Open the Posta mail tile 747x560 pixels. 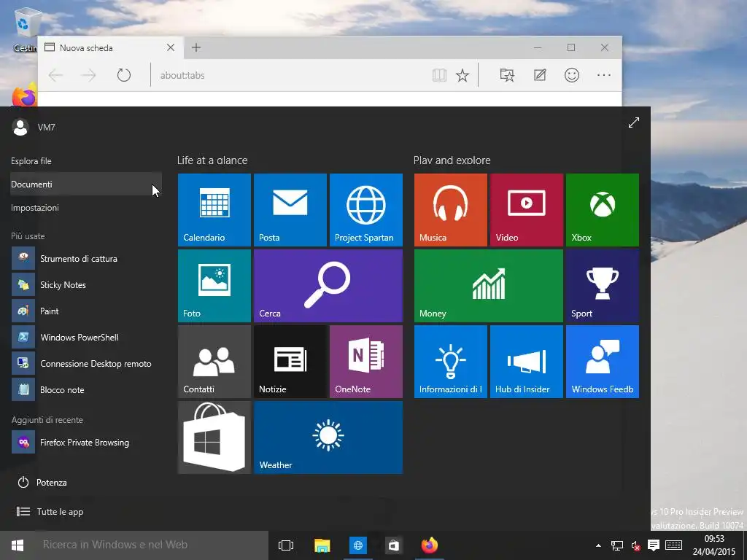tap(290, 210)
